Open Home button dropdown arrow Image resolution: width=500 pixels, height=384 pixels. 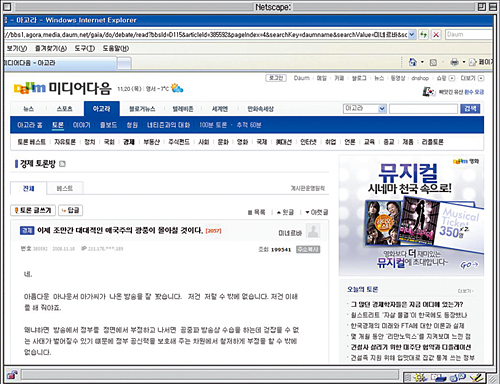[422, 62]
